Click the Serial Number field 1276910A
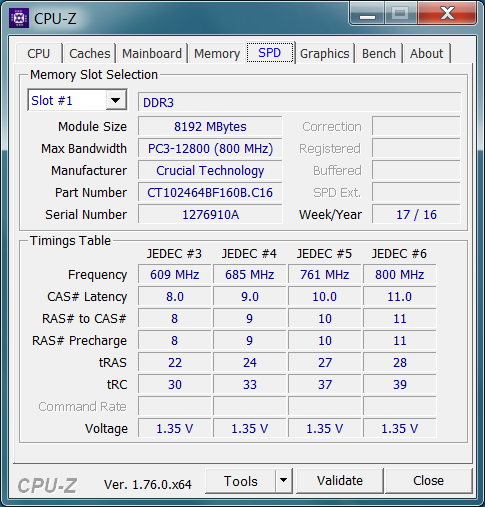Screen dimensions: 485x507 click(x=210, y=214)
